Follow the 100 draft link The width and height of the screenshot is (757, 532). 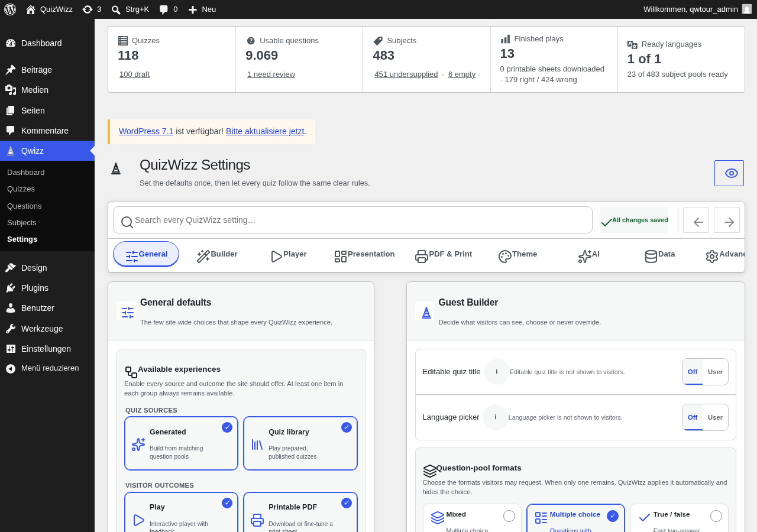point(134,74)
